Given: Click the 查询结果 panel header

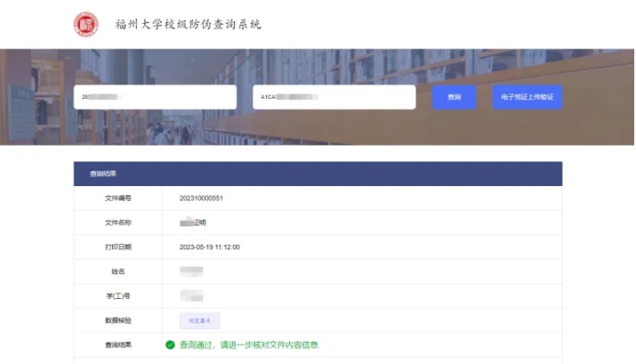Looking at the screenshot, I should [318, 173].
